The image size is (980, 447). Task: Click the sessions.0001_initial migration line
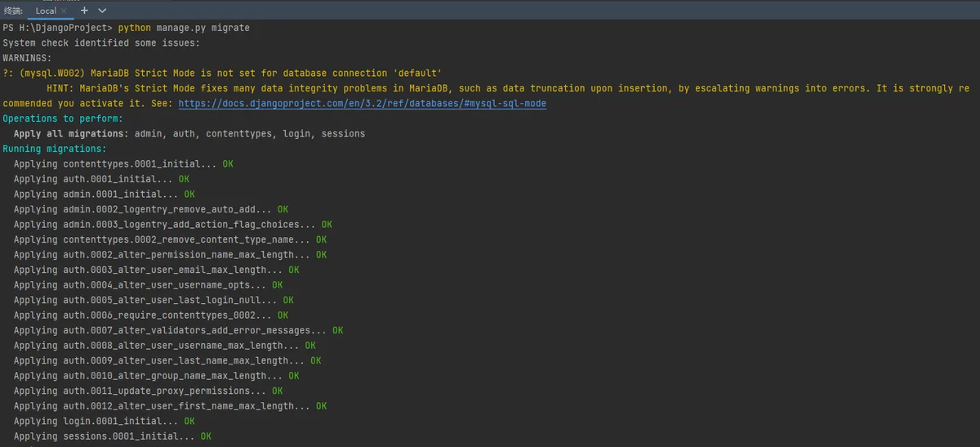point(113,436)
